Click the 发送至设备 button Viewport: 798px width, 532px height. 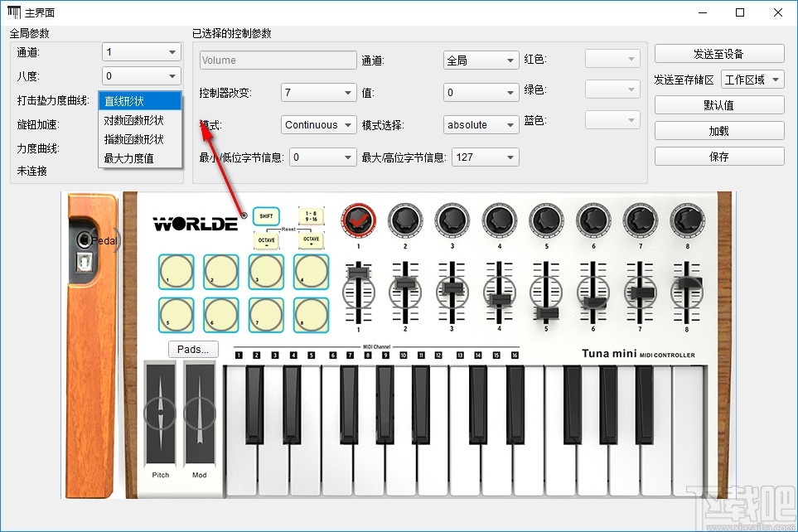[x=718, y=53]
